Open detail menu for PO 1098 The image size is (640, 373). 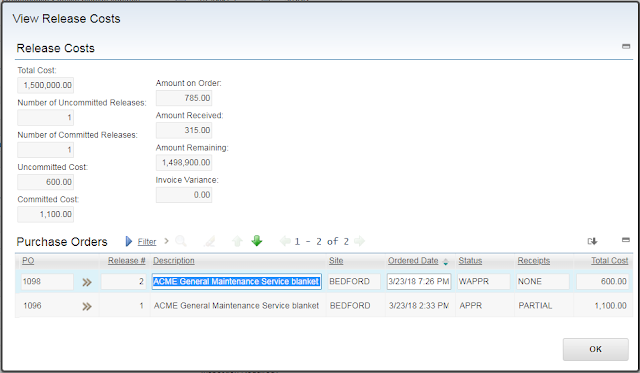(87, 282)
